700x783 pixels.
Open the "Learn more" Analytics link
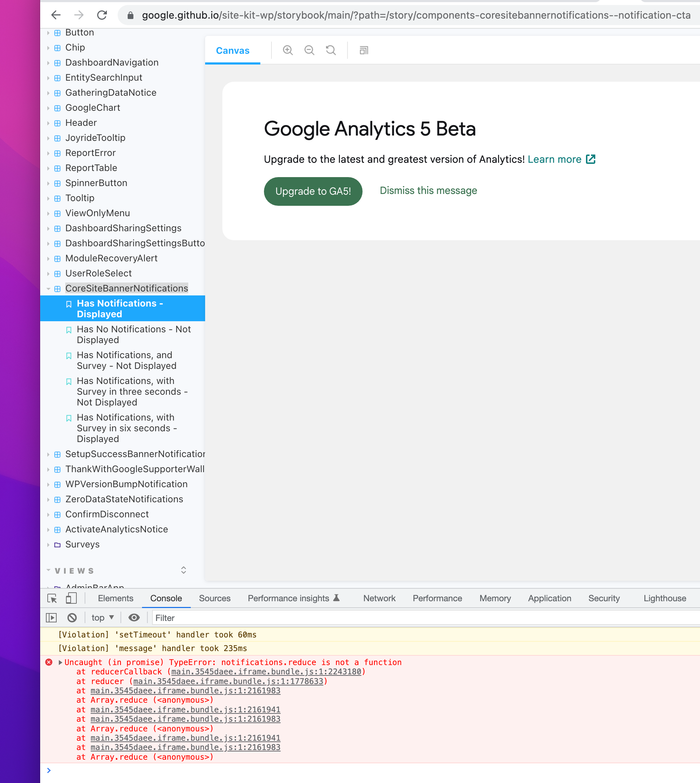tap(554, 159)
